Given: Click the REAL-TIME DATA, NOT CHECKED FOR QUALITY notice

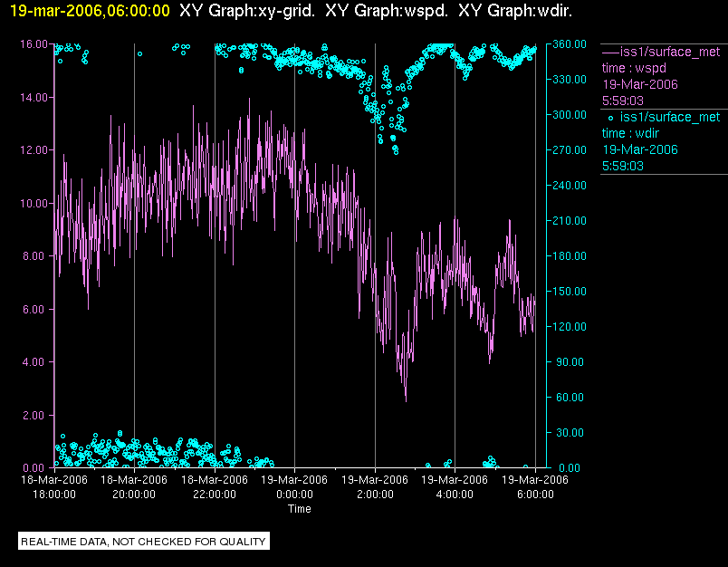Looking at the screenshot, I should [x=143, y=542].
